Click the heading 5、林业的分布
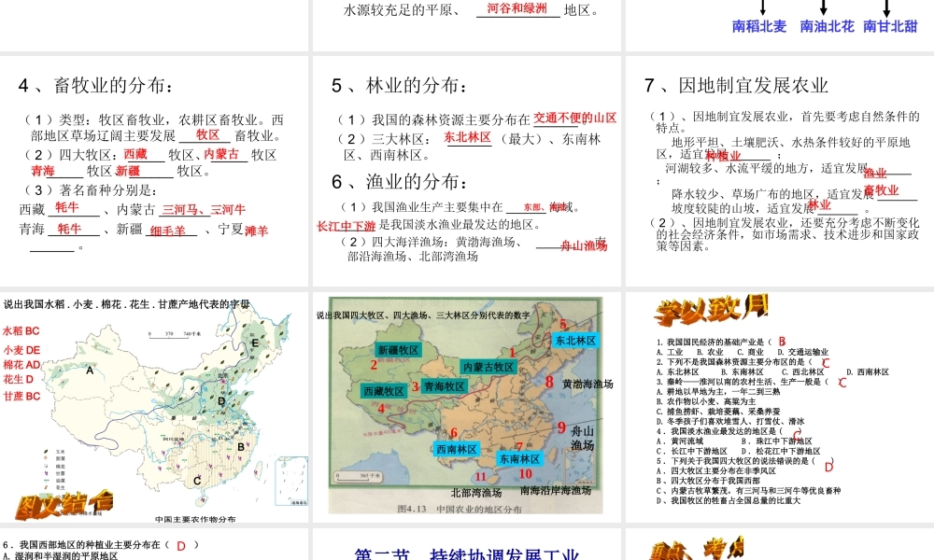 (399, 86)
